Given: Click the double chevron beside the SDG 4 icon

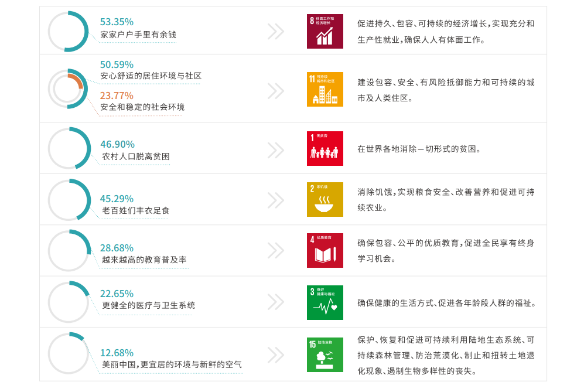Looking at the screenshot, I should 276,251.
